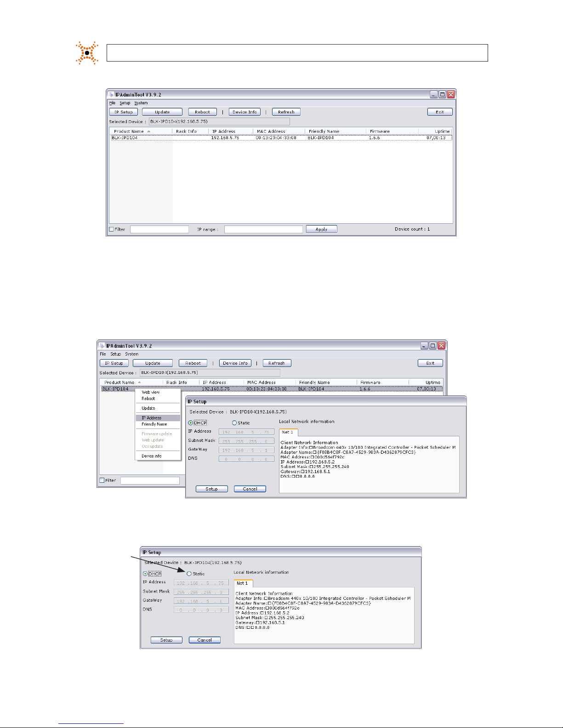The width and height of the screenshot is (563, 728).
Task: Sort by Friendly Name column in upper window
Action: coord(324,131)
